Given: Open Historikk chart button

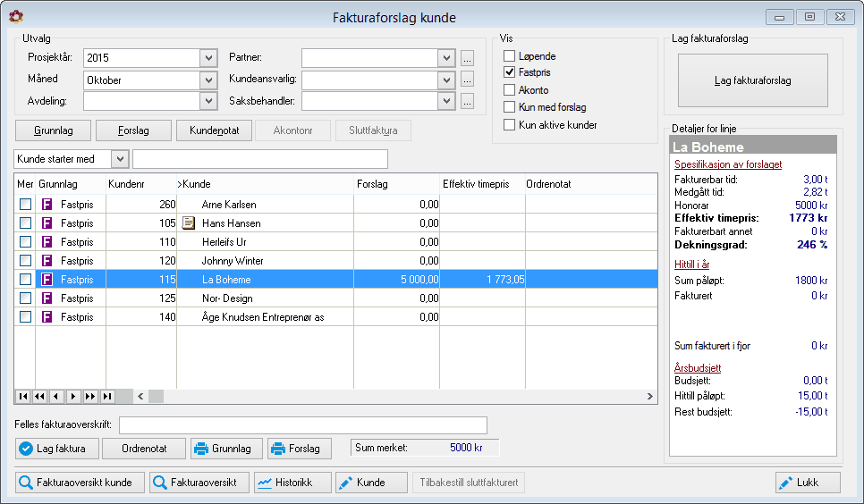Looking at the screenshot, I should pos(292,483).
